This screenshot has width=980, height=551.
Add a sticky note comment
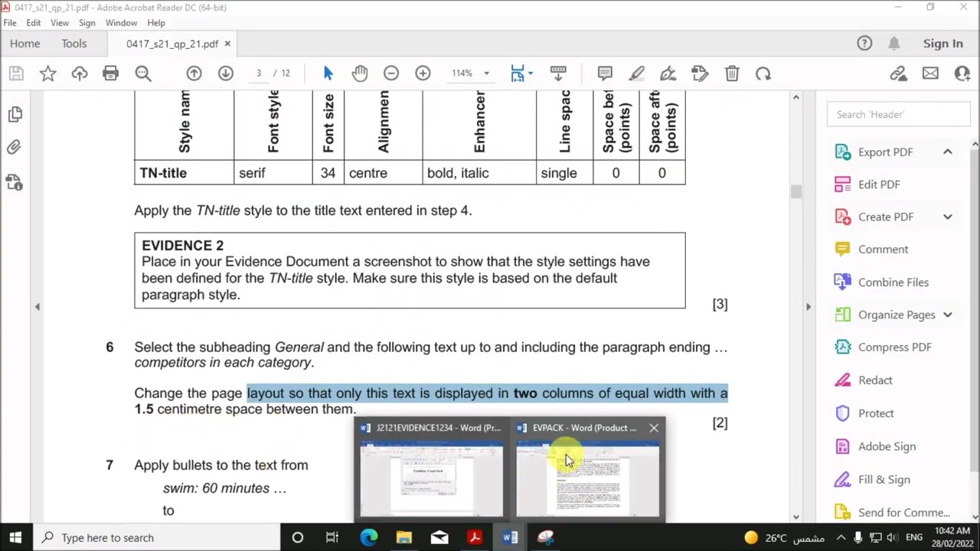(605, 73)
